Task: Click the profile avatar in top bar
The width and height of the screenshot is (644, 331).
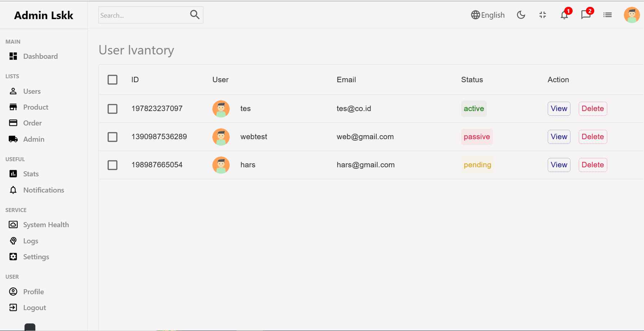Action: tap(632, 15)
